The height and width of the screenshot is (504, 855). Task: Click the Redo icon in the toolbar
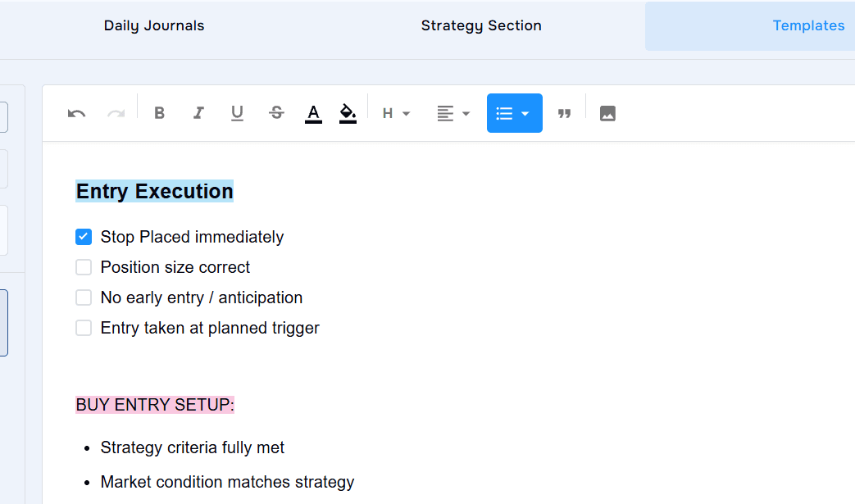pos(116,113)
